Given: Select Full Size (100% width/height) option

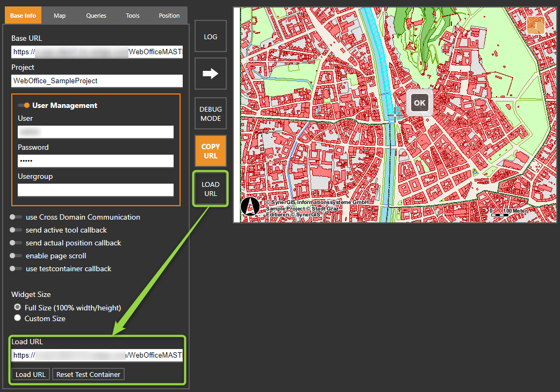Looking at the screenshot, I should pyautogui.click(x=17, y=307).
